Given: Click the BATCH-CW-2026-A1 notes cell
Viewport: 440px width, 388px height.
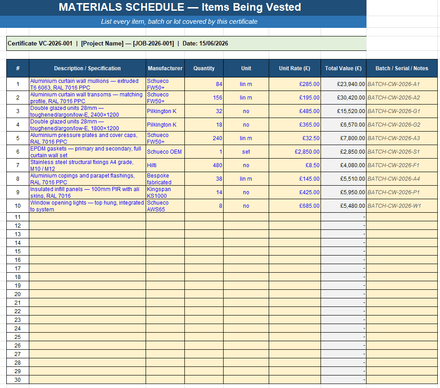Looking at the screenshot, I should (402, 84).
